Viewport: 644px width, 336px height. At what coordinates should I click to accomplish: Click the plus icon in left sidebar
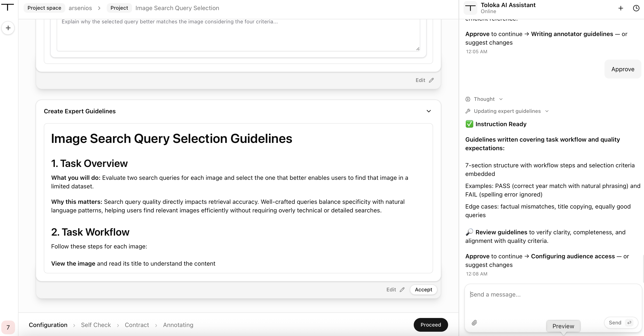pyautogui.click(x=8, y=28)
